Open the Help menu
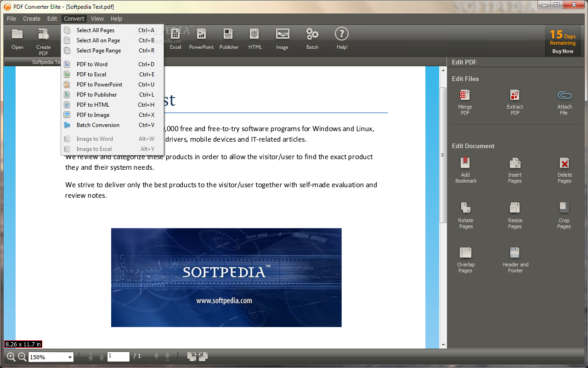This screenshot has width=588, height=368. coord(117,19)
